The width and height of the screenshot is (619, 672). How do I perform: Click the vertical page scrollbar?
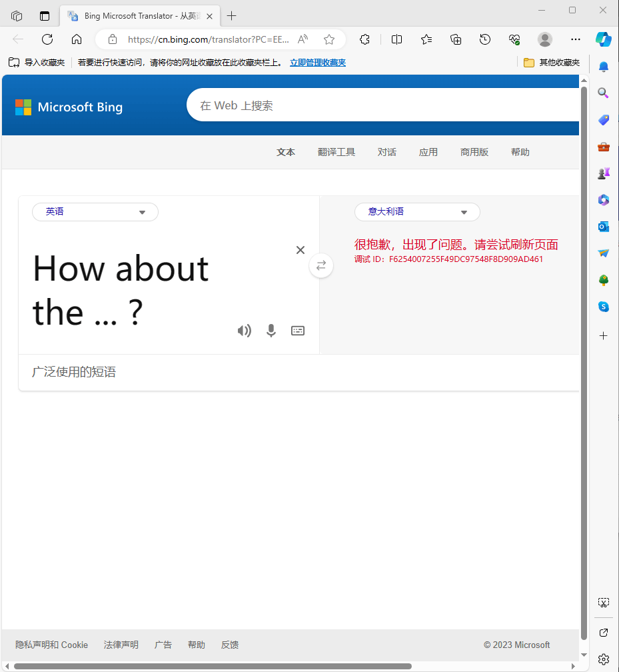coord(584,363)
